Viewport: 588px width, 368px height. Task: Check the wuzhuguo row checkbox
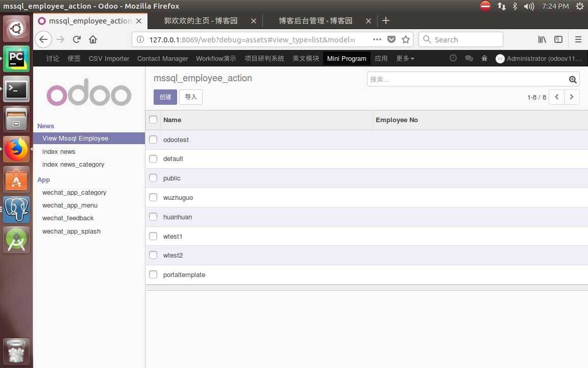pyautogui.click(x=153, y=197)
